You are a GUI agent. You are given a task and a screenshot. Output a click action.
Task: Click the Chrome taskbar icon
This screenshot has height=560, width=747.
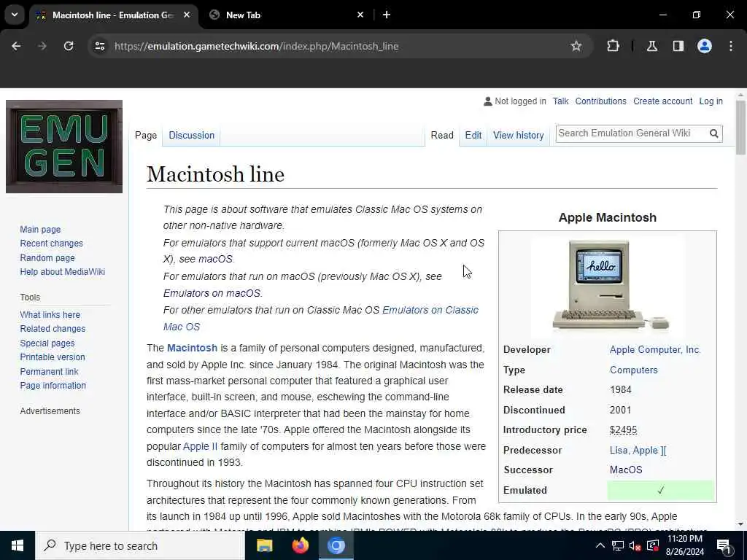click(336, 545)
